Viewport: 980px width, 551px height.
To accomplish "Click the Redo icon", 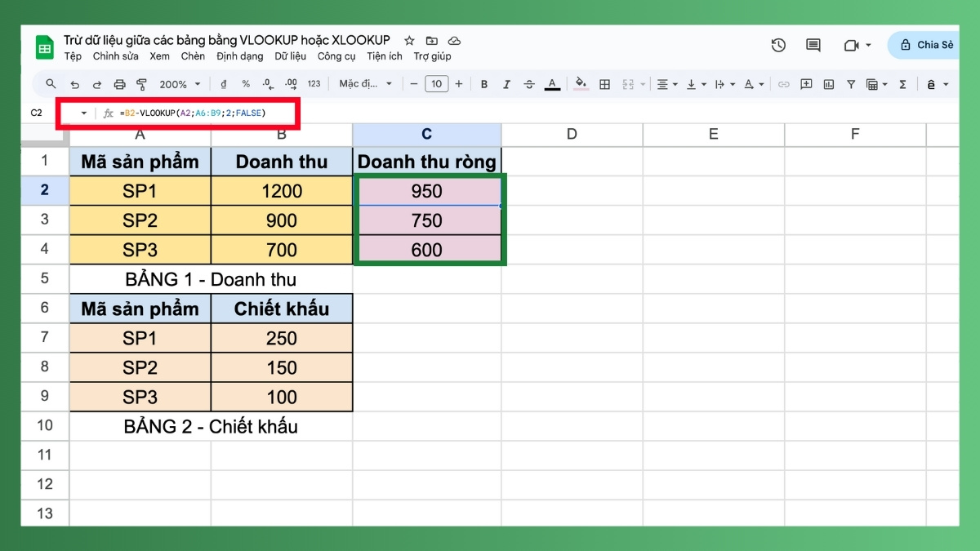I will [98, 84].
